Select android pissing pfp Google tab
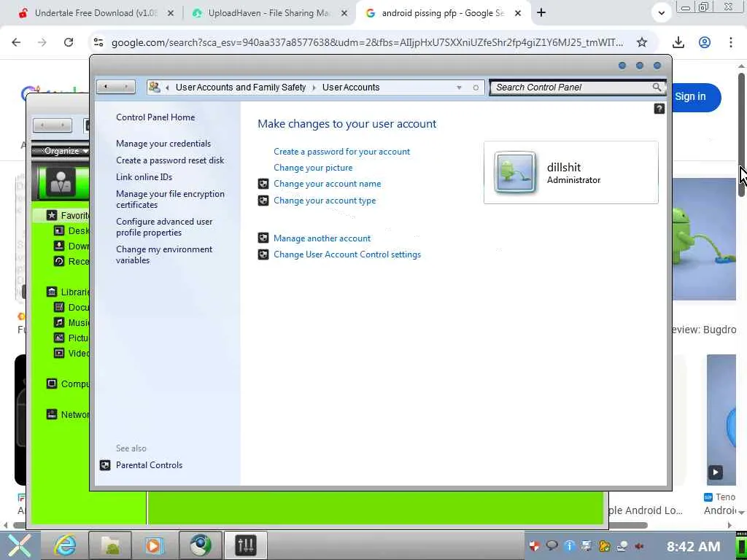Viewport: 747px width, 560px height. point(443,13)
